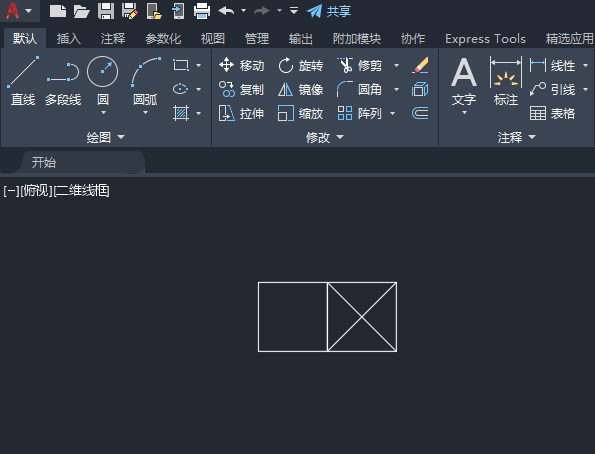Open the Arc (圆弧) options dropdown
595x454 pixels.
pyautogui.click(x=145, y=112)
